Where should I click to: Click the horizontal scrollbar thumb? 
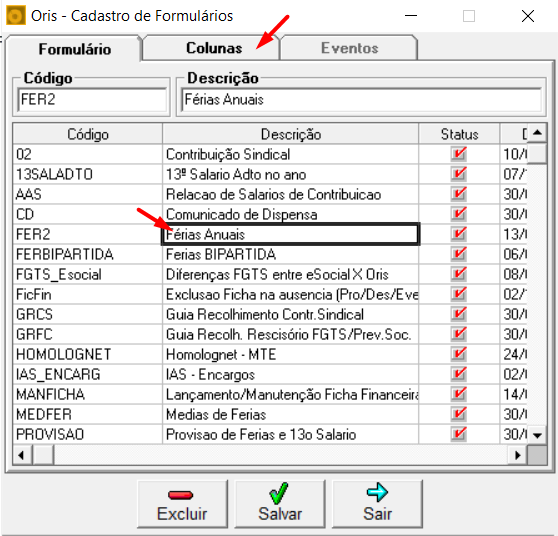click(x=43, y=455)
